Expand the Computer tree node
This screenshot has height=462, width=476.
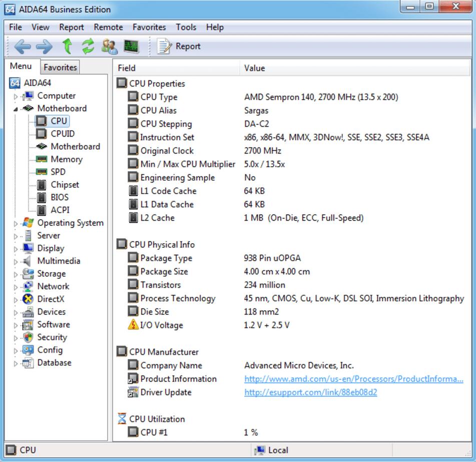coord(16,96)
